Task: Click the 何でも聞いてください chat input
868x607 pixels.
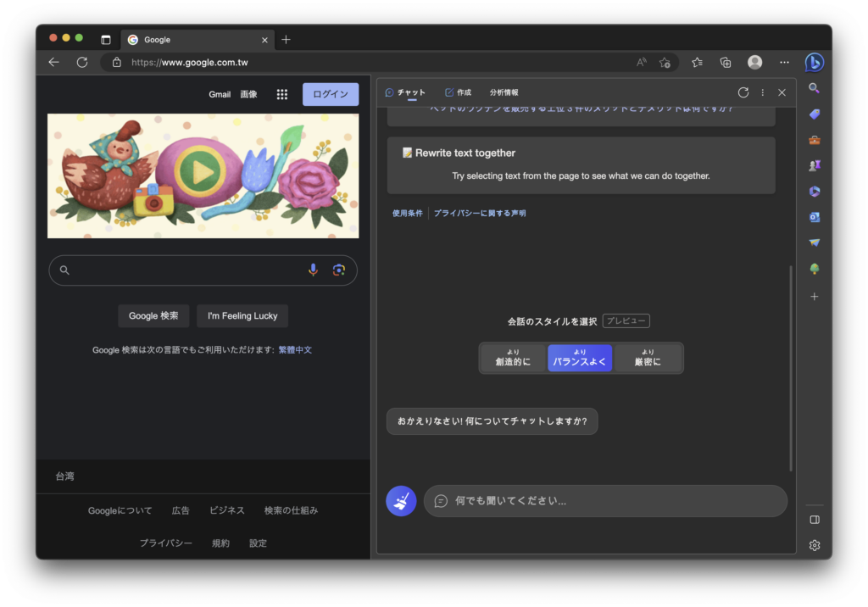Action: (605, 501)
